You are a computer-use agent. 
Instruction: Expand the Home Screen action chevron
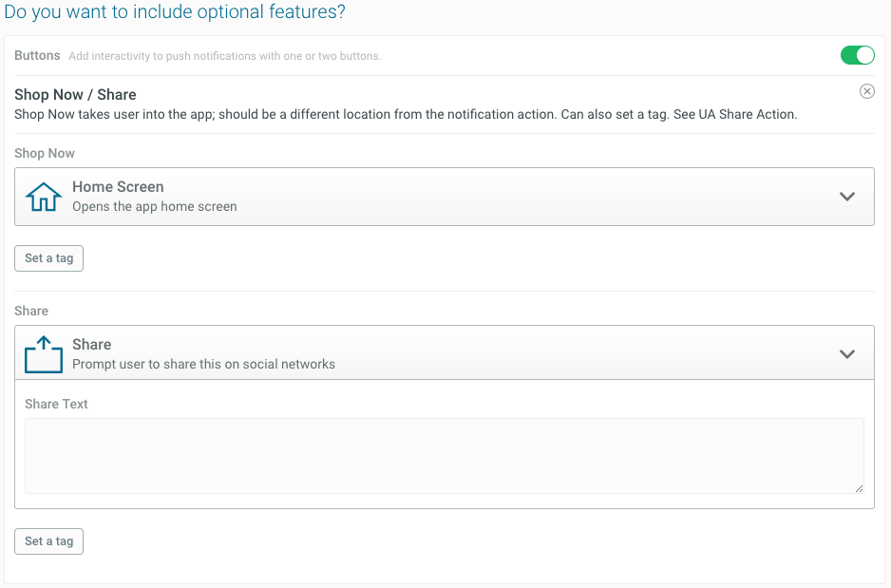click(x=847, y=197)
